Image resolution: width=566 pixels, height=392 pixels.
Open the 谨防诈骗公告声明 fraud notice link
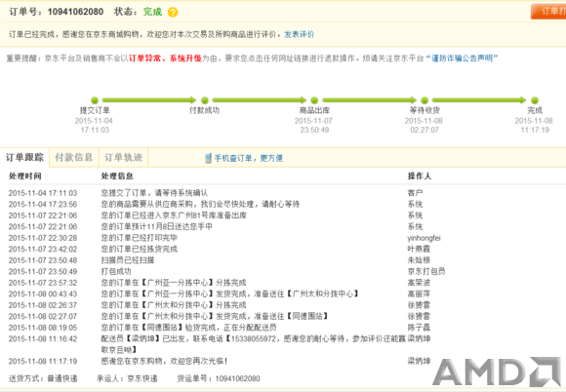(462, 59)
